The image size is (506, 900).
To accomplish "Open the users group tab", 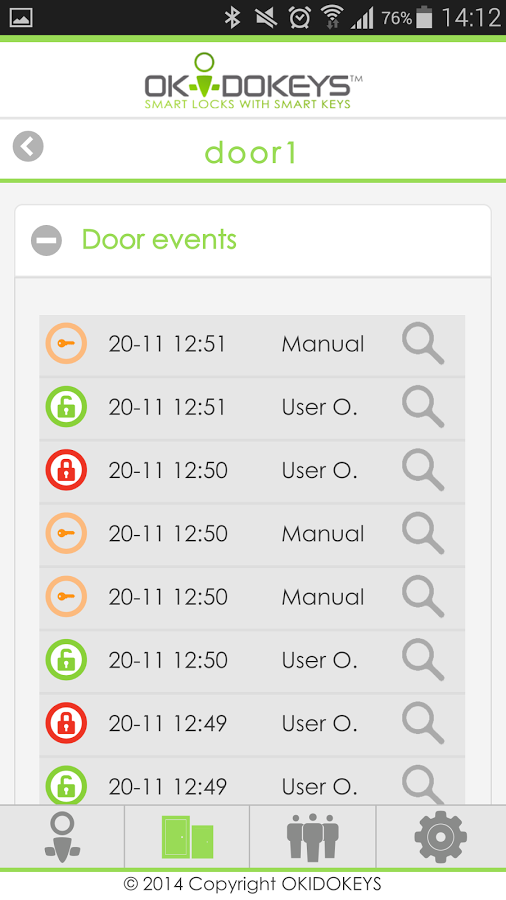I will click(313, 837).
